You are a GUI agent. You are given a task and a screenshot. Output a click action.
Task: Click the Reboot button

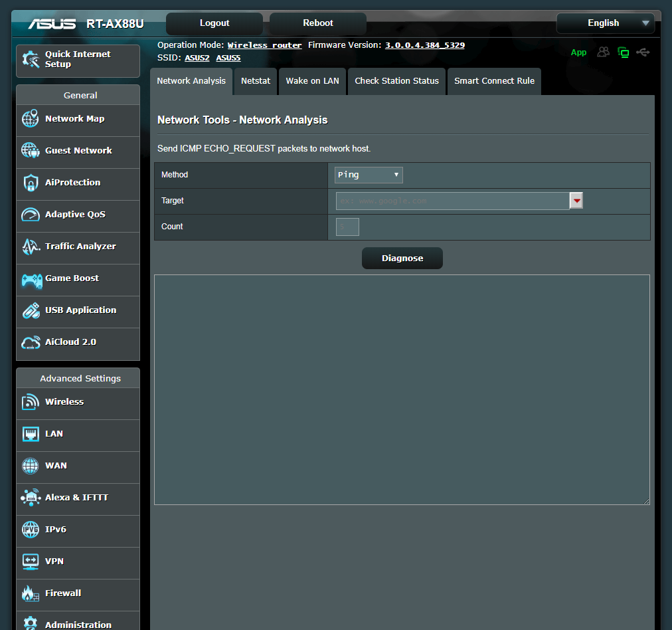pos(318,23)
